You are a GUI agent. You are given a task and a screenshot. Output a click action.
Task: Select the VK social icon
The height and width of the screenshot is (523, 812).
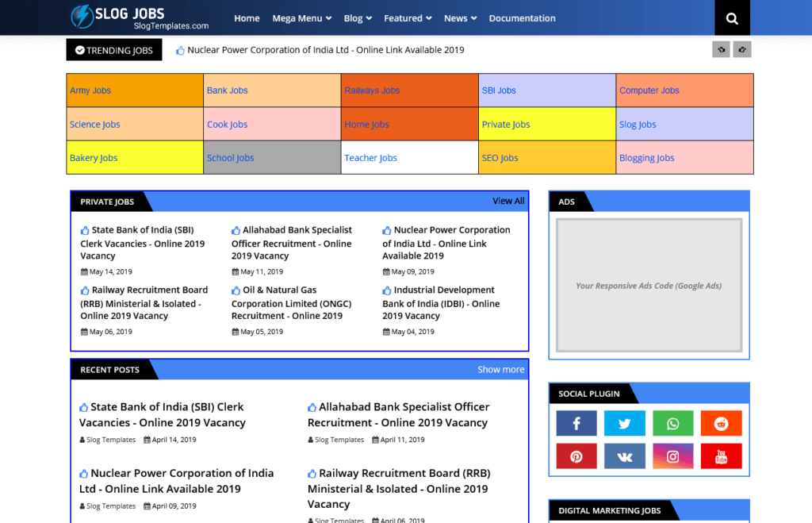(625, 456)
